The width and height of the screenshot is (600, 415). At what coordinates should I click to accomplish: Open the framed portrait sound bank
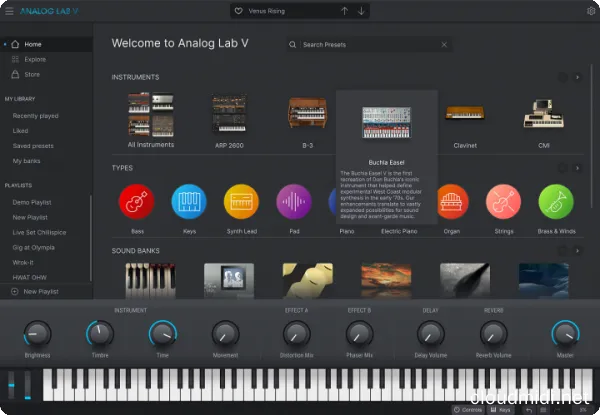(x=229, y=280)
